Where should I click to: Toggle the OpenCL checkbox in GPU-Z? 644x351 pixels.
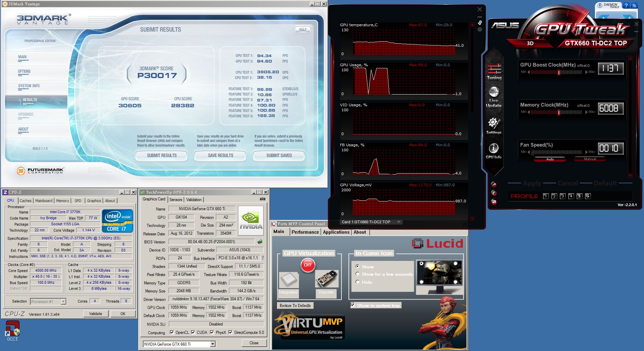point(172,332)
